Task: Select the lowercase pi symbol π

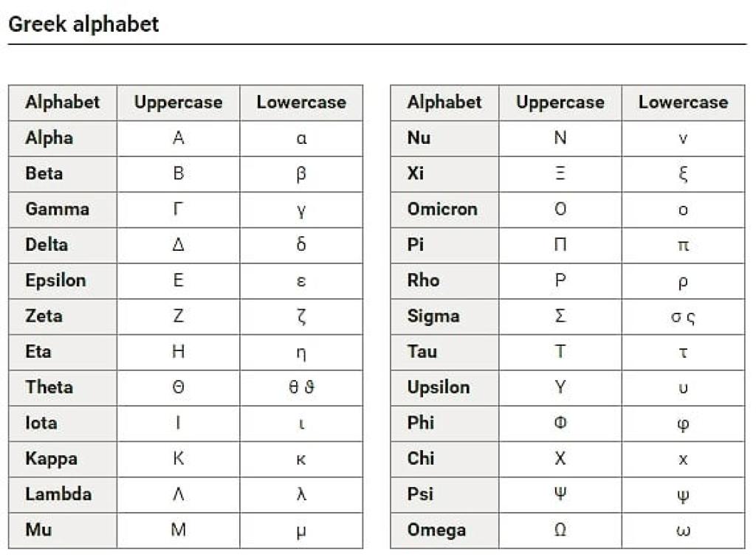Action: pyautogui.click(x=683, y=246)
